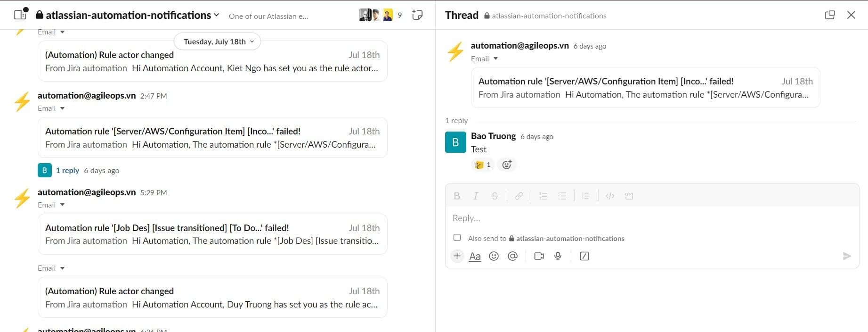Click the 5:29 PM timestamp
Image resolution: width=868 pixels, height=332 pixels.
(x=154, y=192)
